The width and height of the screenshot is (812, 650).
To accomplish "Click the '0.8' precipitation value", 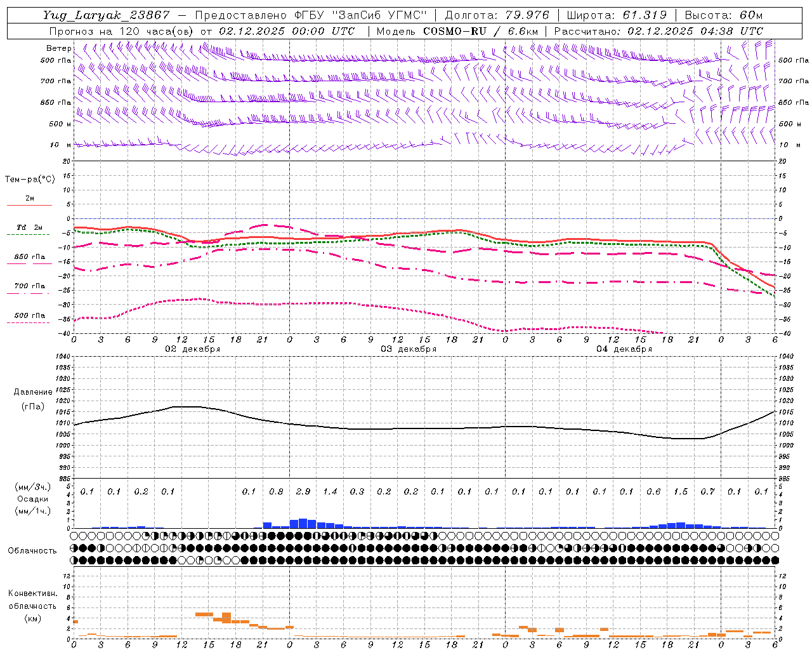I will coord(276,491).
